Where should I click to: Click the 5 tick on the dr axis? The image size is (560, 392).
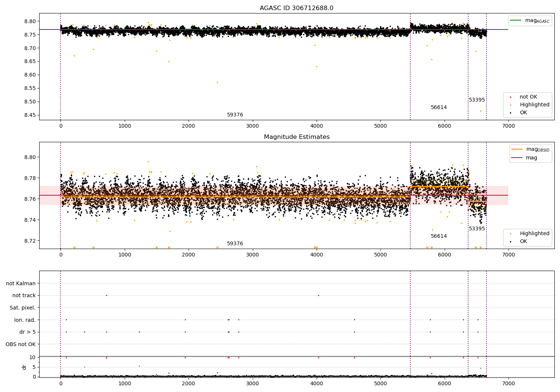pyautogui.click(x=34, y=367)
